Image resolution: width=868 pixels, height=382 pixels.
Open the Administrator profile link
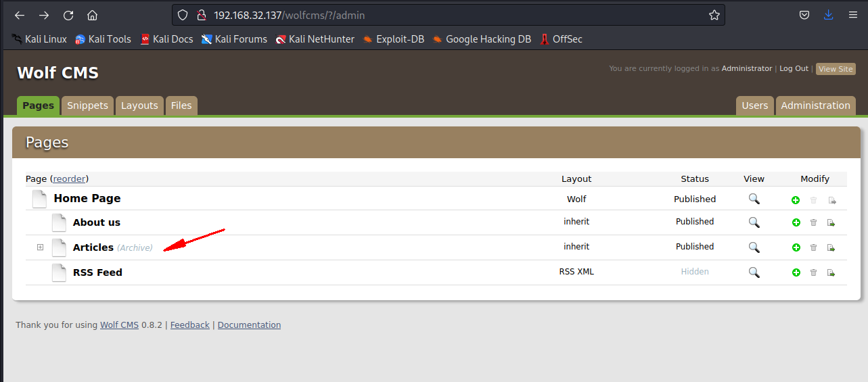click(x=747, y=68)
